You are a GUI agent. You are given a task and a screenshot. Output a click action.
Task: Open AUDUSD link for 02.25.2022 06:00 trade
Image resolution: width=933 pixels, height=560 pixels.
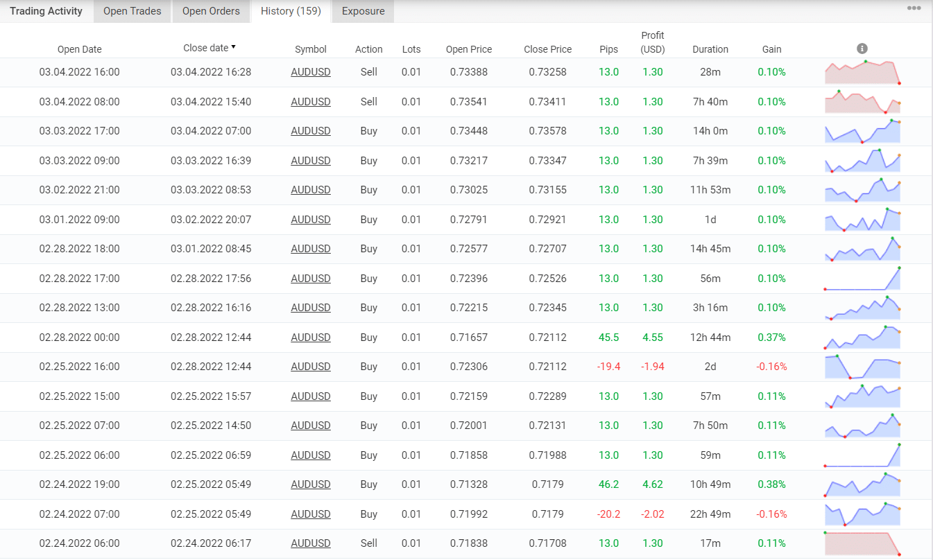311,455
